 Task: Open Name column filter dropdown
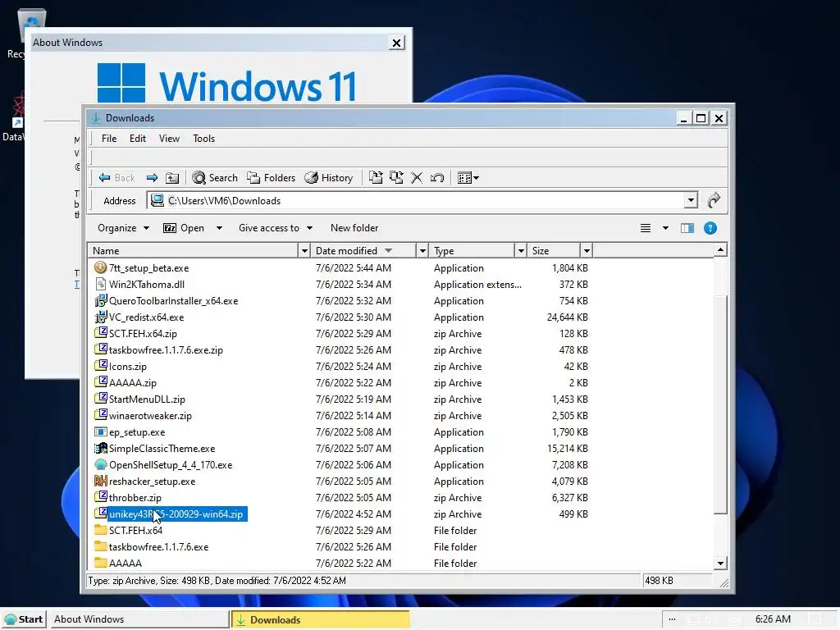304,251
